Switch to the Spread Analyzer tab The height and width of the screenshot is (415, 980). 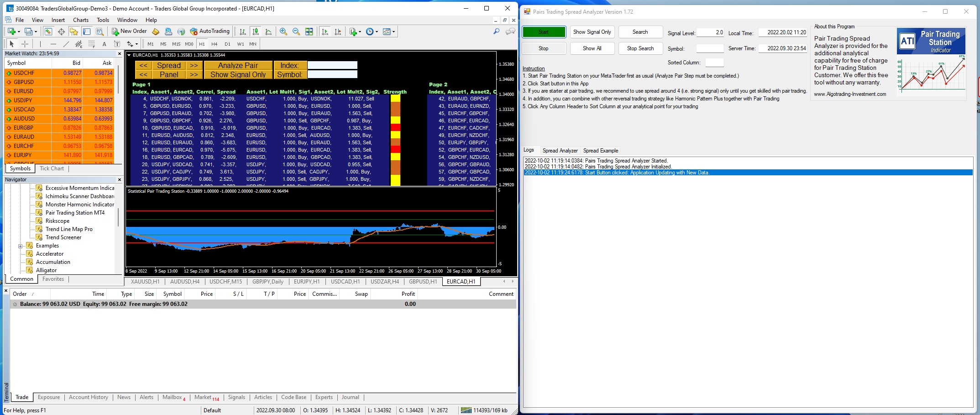pyautogui.click(x=560, y=151)
